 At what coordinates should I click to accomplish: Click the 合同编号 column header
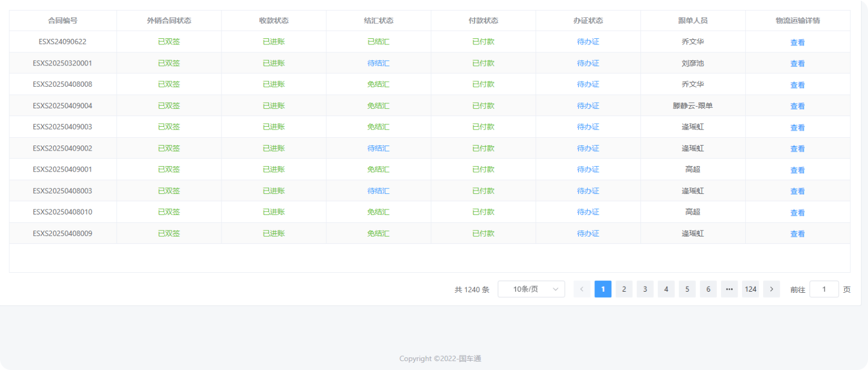click(x=63, y=21)
